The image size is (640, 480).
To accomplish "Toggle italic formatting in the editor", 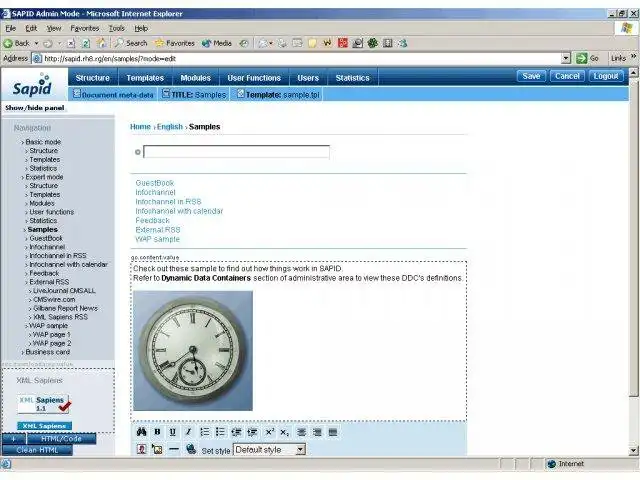I will 188,432.
